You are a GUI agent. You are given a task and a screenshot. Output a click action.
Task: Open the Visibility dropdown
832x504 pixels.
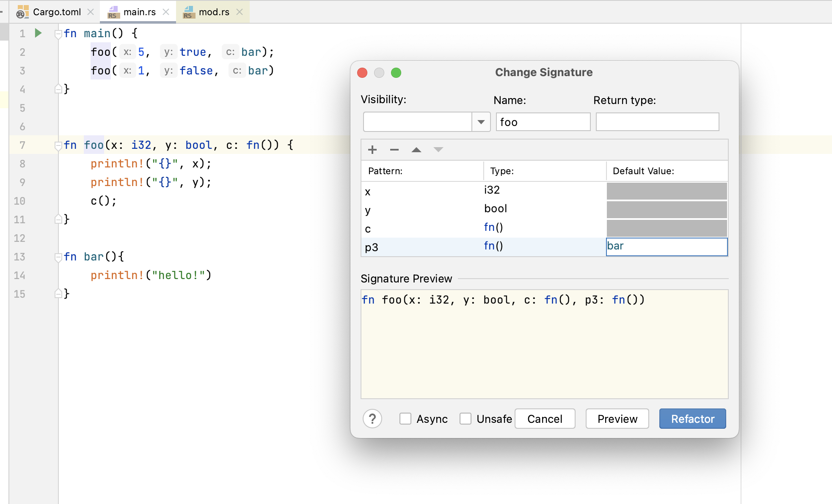[x=480, y=122]
